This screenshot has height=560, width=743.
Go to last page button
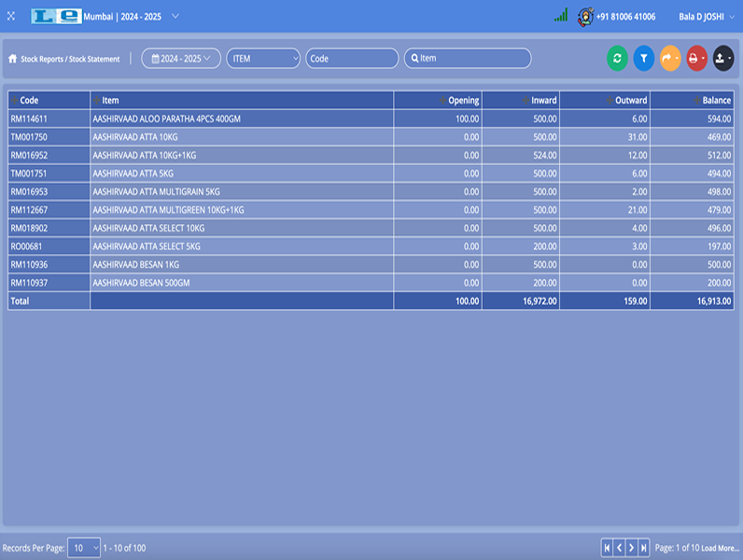tap(643, 548)
